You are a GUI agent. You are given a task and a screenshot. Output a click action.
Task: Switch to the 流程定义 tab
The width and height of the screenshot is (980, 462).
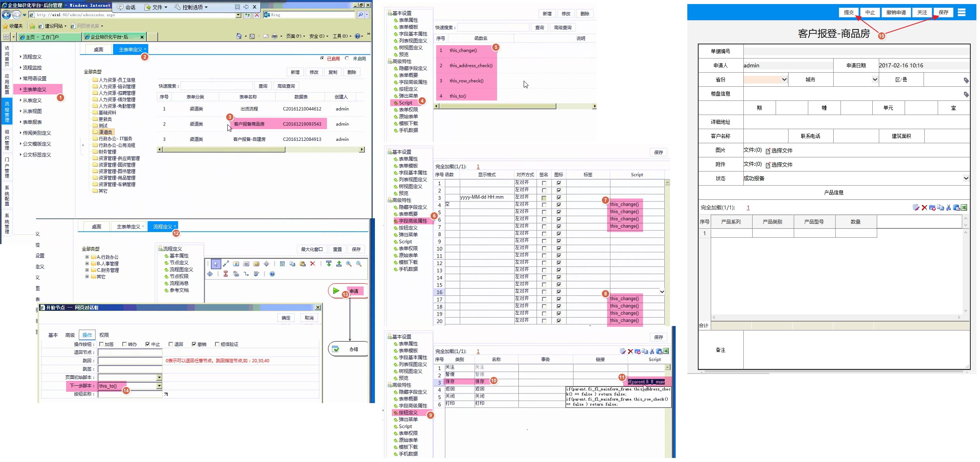click(162, 227)
